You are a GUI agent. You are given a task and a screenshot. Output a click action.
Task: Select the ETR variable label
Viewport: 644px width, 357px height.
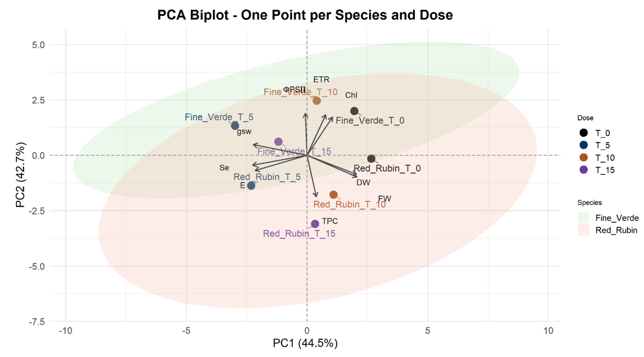[x=321, y=79]
